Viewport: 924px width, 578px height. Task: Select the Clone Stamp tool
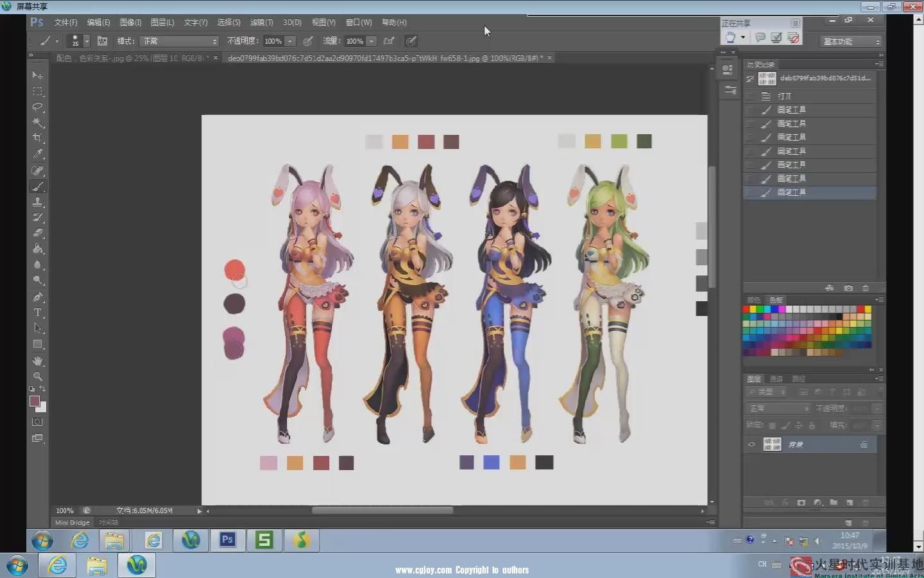[37, 202]
